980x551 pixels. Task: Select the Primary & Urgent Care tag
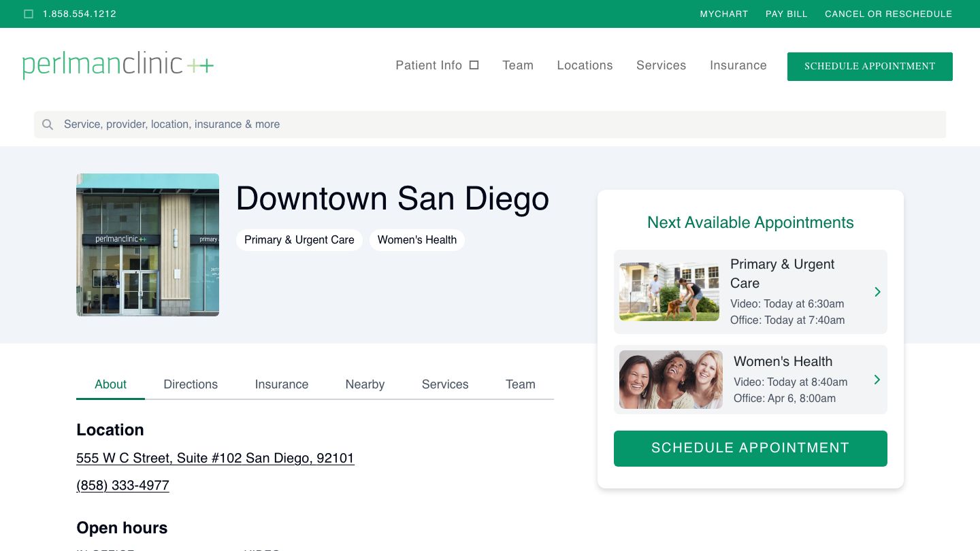coord(299,239)
